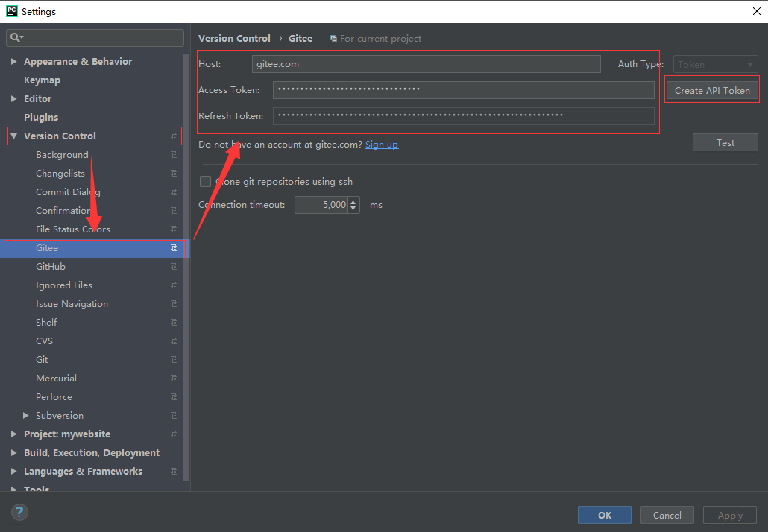This screenshot has width=768, height=532.
Task: Open Git settings page
Action: (x=42, y=359)
